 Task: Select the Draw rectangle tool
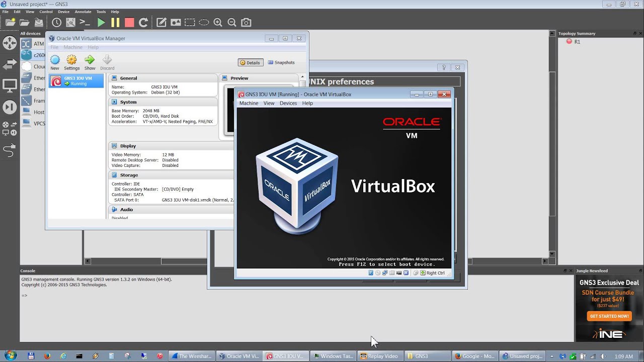coord(190,23)
